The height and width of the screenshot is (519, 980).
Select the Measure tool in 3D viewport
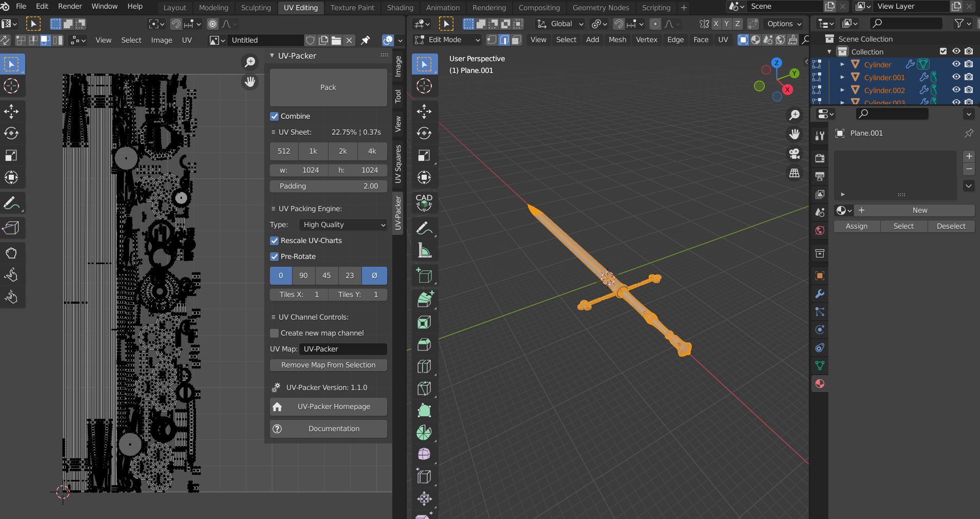[424, 251]
